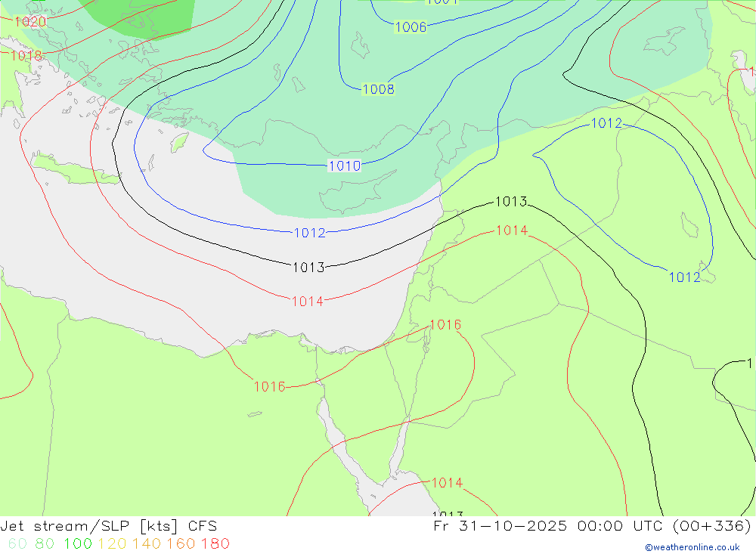Screen dimensions: 756x554
Task: Click the 100 kts legend value
Action: (78, 544)
